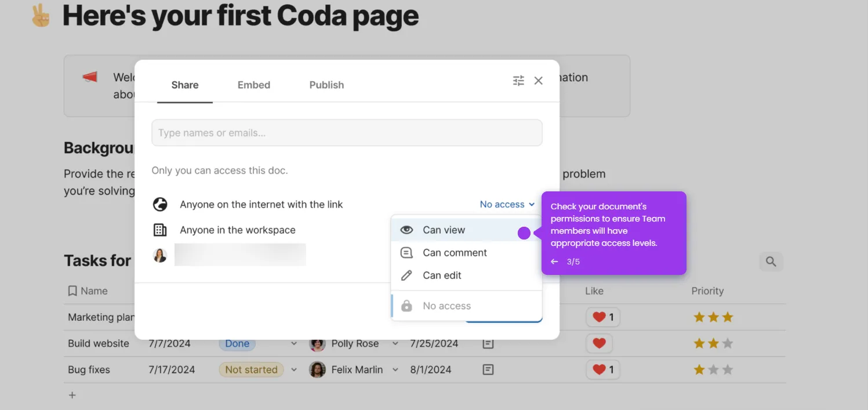Click the lock icon for No access
Viewport: 868px width, 410px height.
pos(407,306)
